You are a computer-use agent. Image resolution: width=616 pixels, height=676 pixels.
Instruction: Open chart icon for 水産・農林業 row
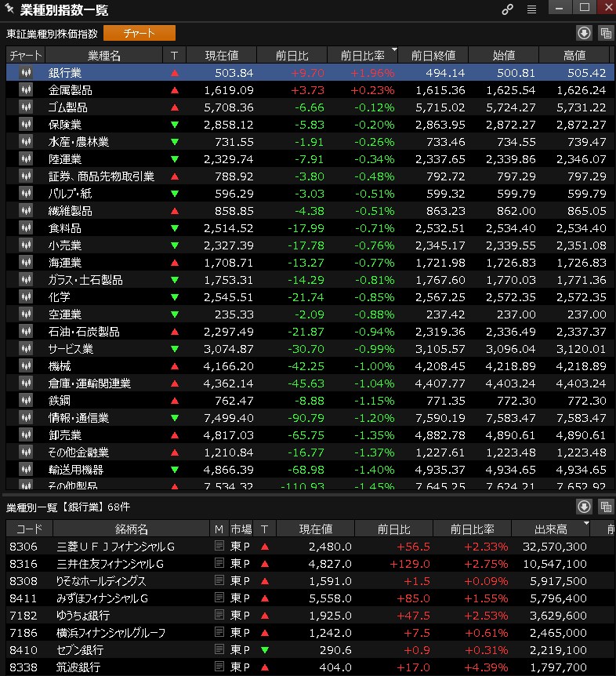click(x=26, y=141)
